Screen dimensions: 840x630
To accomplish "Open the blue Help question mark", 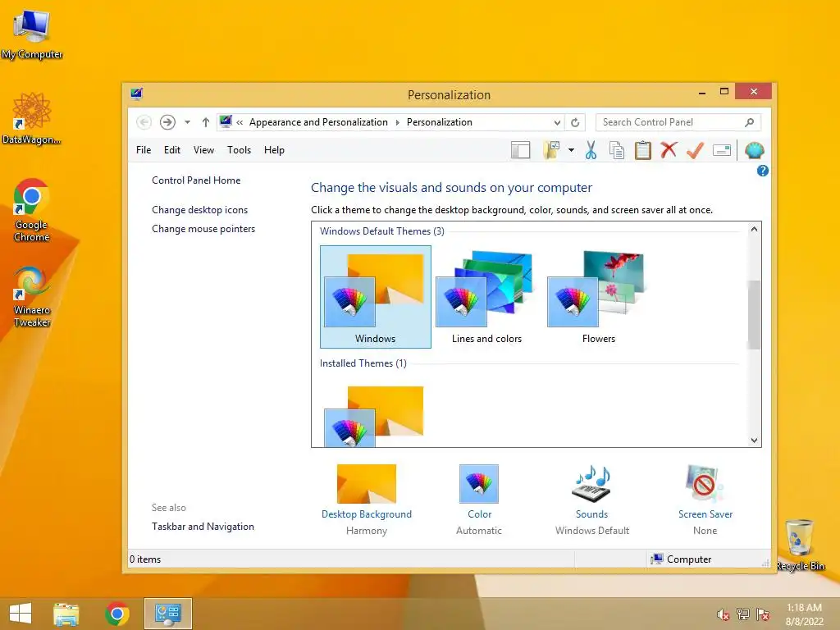I will click(762, 171).
